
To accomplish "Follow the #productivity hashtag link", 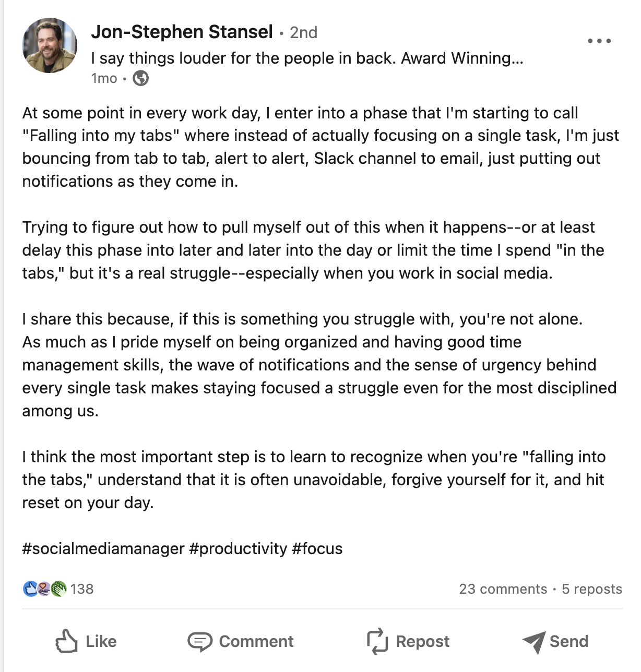I will coord(238,548).
